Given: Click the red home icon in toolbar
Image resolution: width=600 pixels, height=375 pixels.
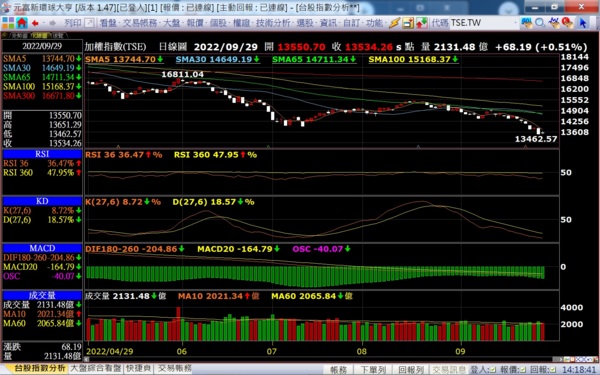Looking at the screenshot, I should pyautogui.click(x=22, y=23).
